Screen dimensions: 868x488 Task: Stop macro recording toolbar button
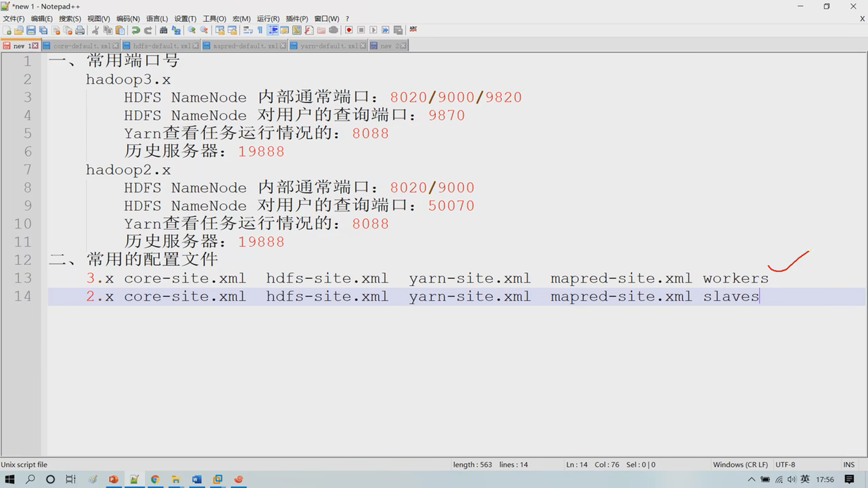click(361, 30)
